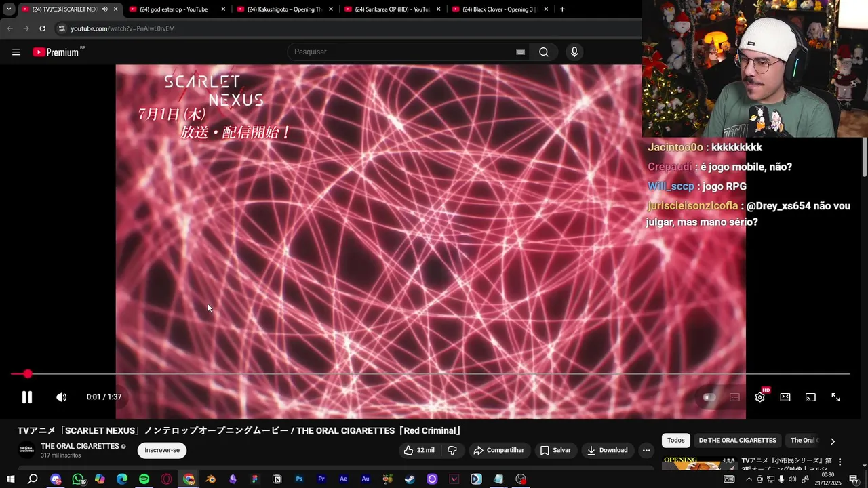Click the cast to TV icon
868x488 pixels.
pos(810,397)
